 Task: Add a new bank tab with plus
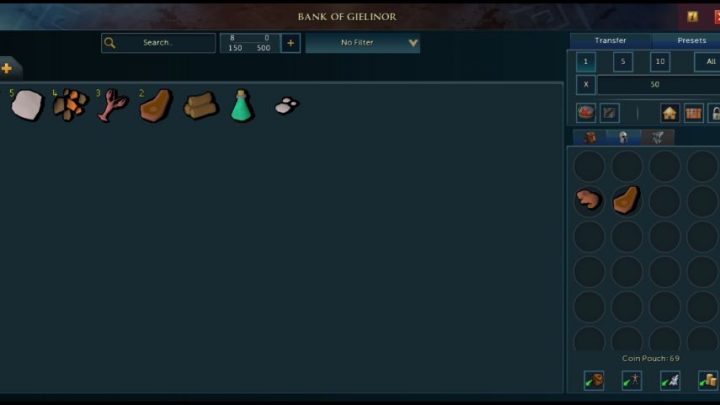[x=7, y=68]
